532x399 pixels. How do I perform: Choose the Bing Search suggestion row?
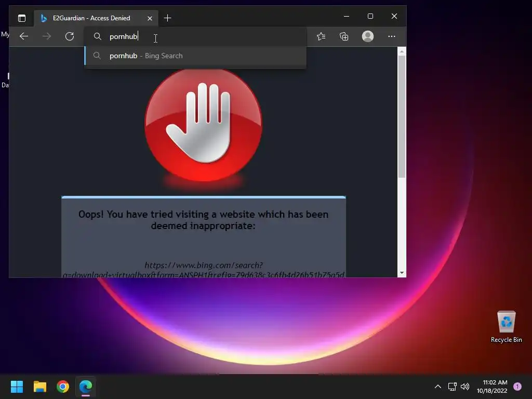click(x=195, y=56)
